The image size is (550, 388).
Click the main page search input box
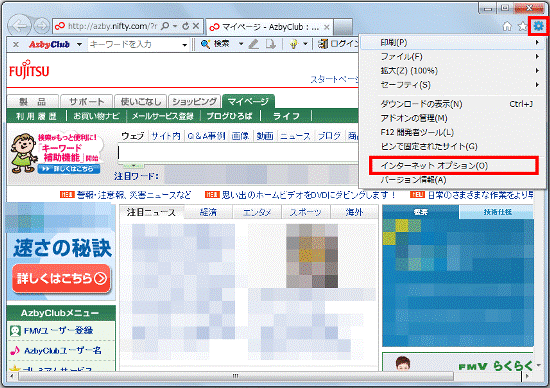coord(239,153)
